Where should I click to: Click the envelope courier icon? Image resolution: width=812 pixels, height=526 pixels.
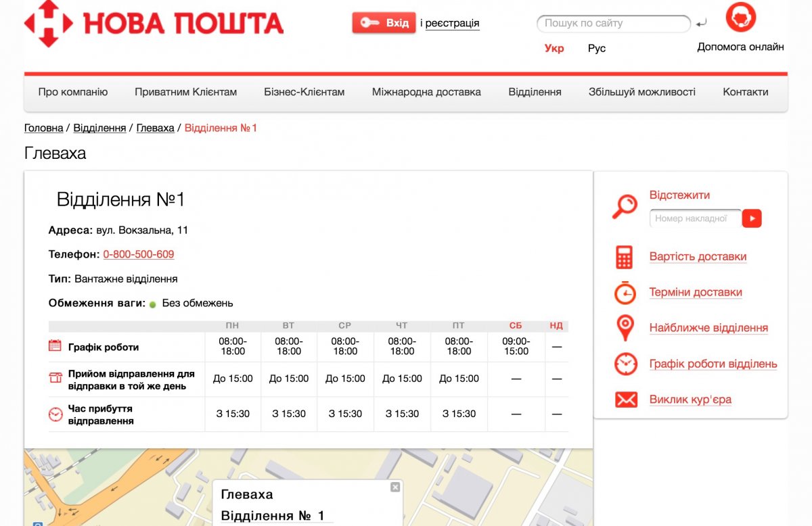[x=626, y=400]
